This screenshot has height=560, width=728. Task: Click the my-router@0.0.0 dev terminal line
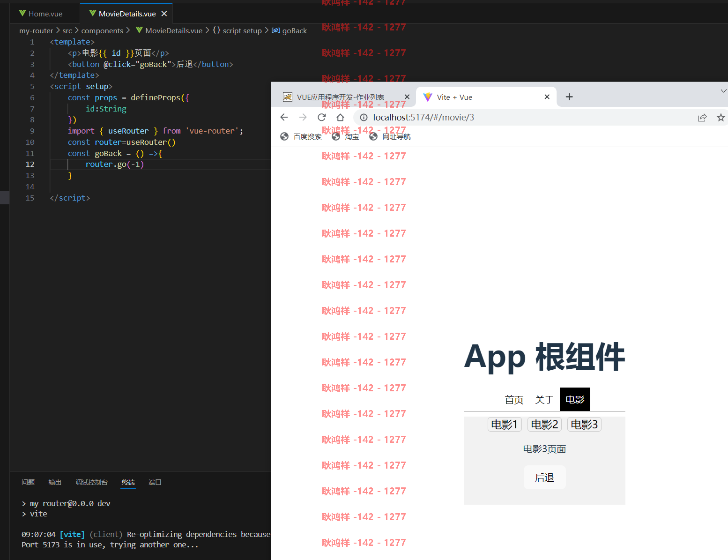coord(66,503)
